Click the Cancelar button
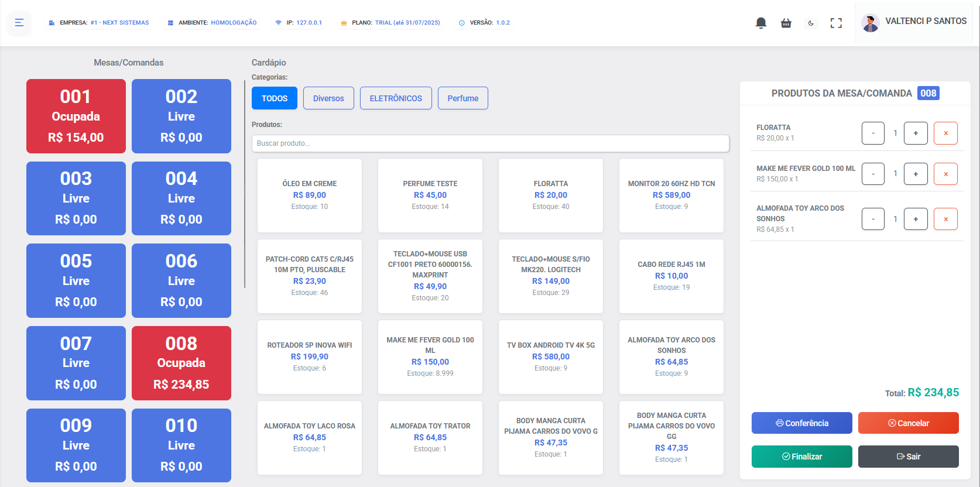This screenshot has width=980, height=487. (x=908, y=423)
